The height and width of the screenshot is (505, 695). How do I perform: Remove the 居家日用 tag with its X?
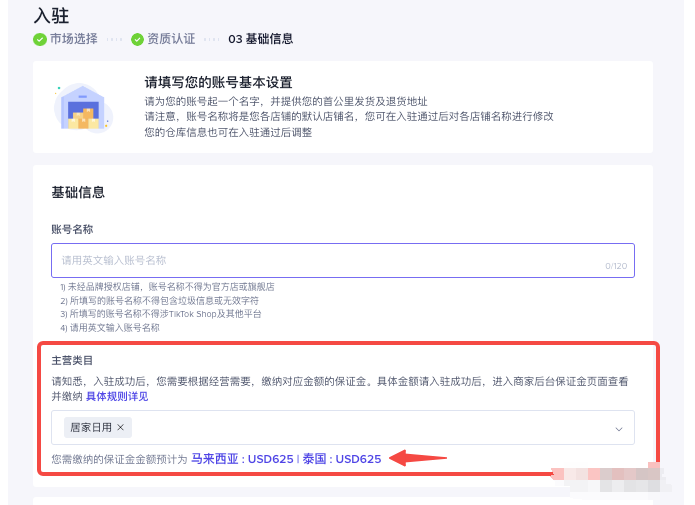pos(121,427)
